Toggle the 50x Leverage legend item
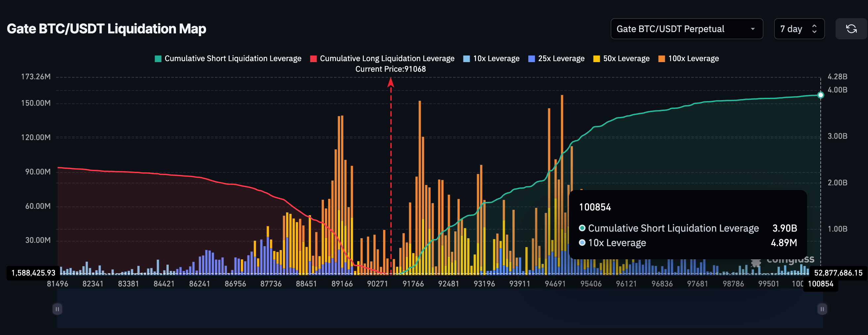868x335 pixels. tap(621, 58)
